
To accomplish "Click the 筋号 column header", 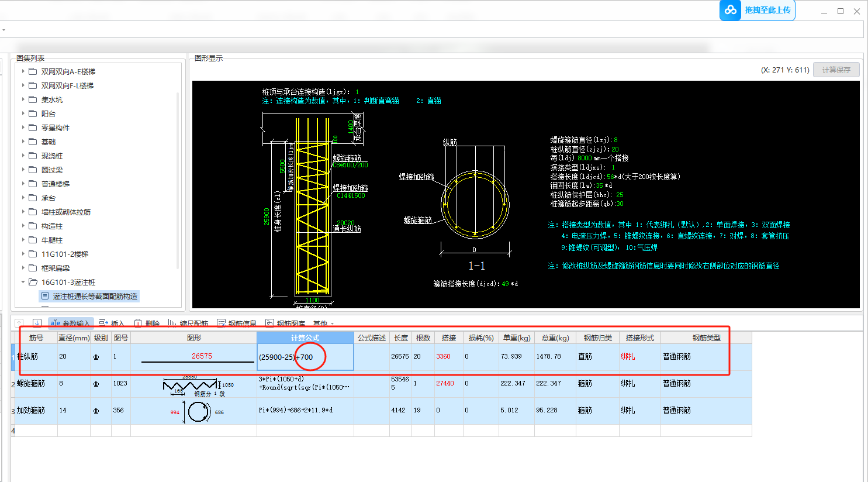I will pos(36,338).
